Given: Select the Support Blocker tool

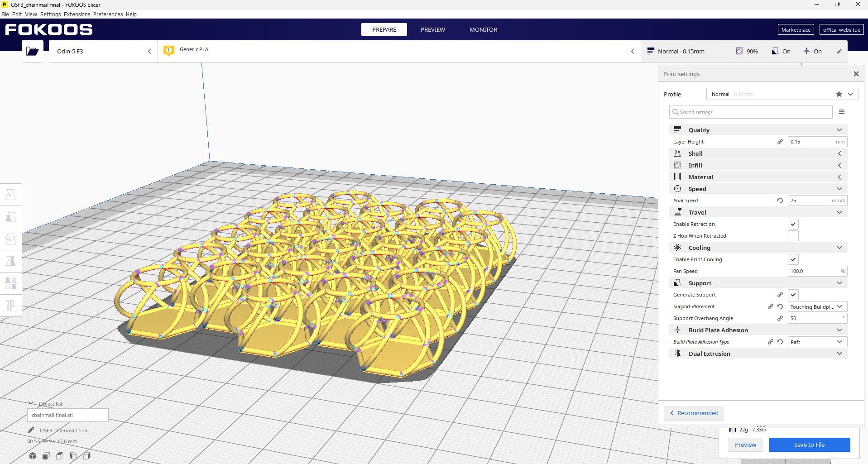Looking at the screenshot, I should tap(11, 306).
